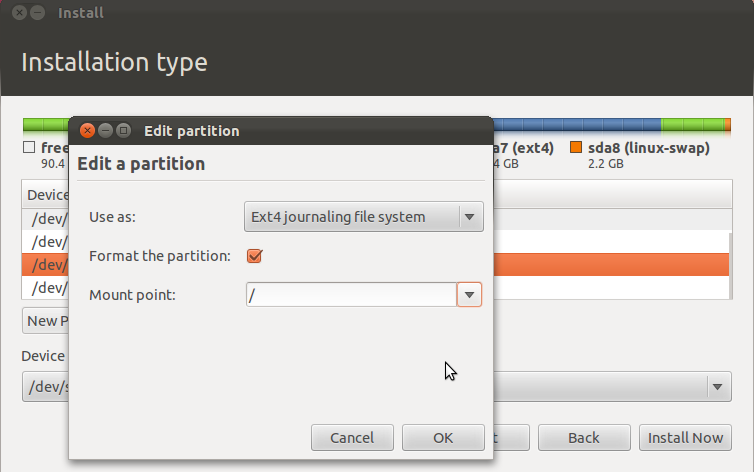Minimize the Install window

click(x=38, y=12)
